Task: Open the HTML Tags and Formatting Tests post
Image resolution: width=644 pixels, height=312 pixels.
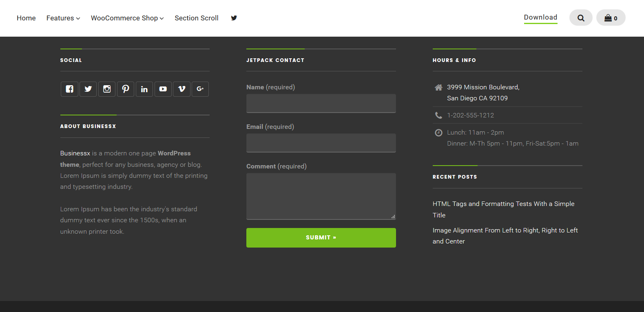Action: tap(503, 204)
